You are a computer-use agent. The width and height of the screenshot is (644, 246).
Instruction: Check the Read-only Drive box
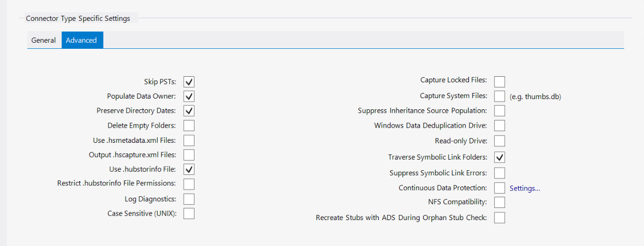click(499, 140)
